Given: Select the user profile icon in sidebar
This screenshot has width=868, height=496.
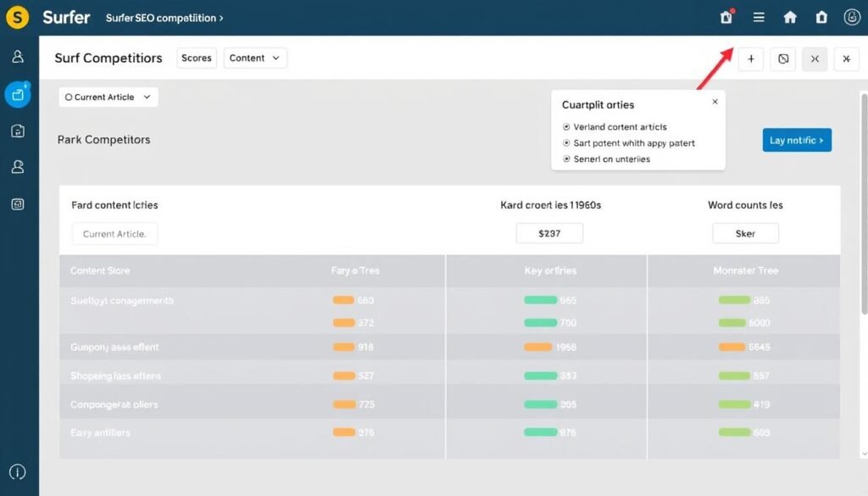Looking at the screenshot, I should 17,58.
